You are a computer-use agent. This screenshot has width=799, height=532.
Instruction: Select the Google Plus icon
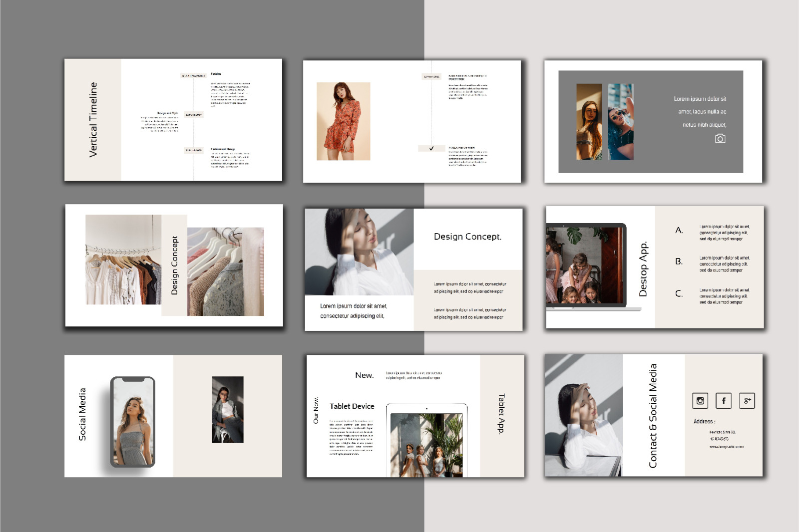click(747, 401)
